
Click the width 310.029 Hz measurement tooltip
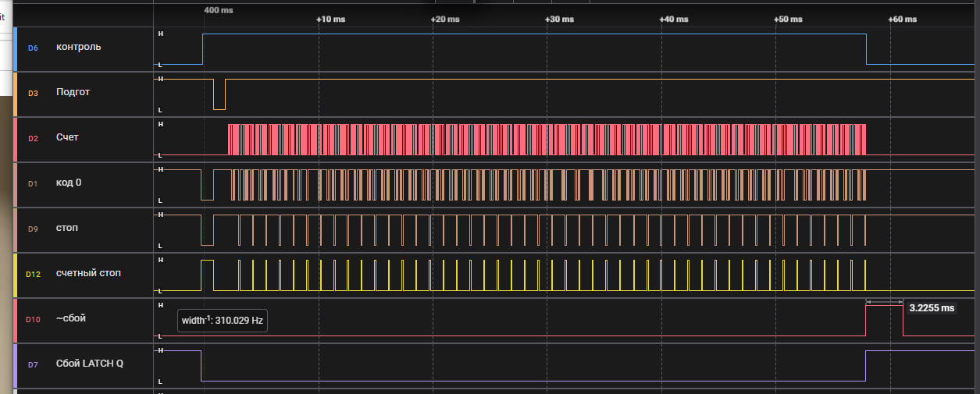223,320
